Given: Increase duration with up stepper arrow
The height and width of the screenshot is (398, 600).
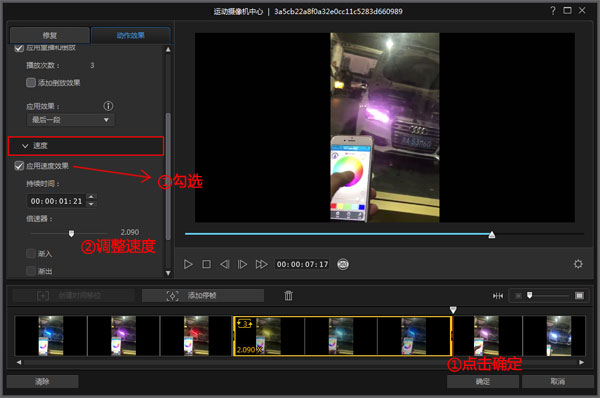Looking at the screenshot, I should [91, 197].
